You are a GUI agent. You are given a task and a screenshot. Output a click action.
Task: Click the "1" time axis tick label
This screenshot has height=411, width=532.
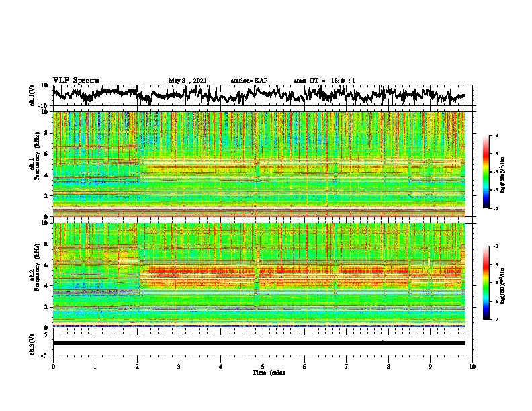click(x=95, y=367)
